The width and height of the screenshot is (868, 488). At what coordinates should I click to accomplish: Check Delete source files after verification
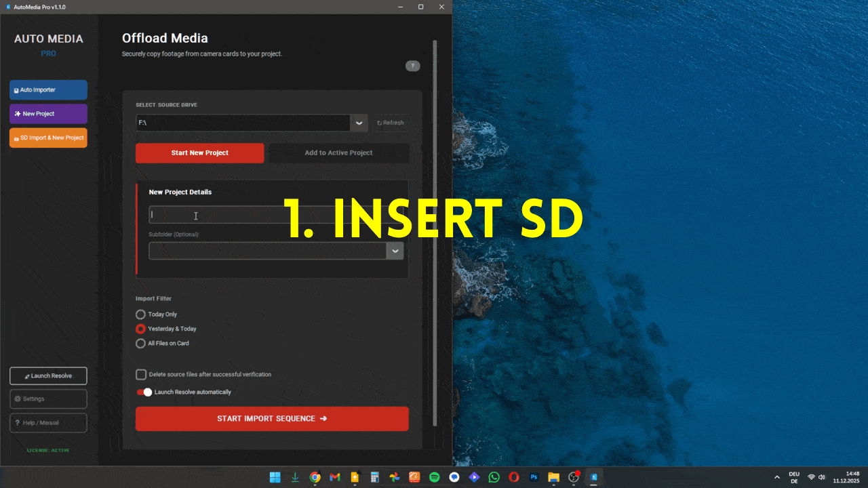tap(141, 374)
